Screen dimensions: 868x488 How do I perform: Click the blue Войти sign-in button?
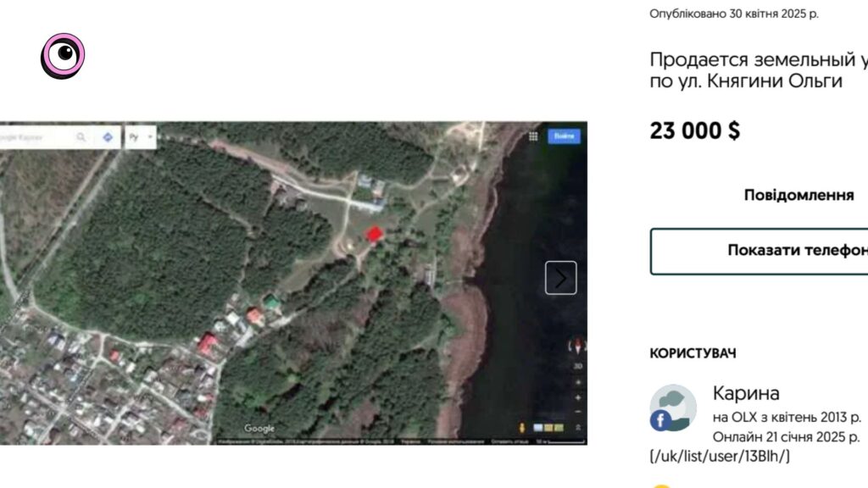coord(564,136)
